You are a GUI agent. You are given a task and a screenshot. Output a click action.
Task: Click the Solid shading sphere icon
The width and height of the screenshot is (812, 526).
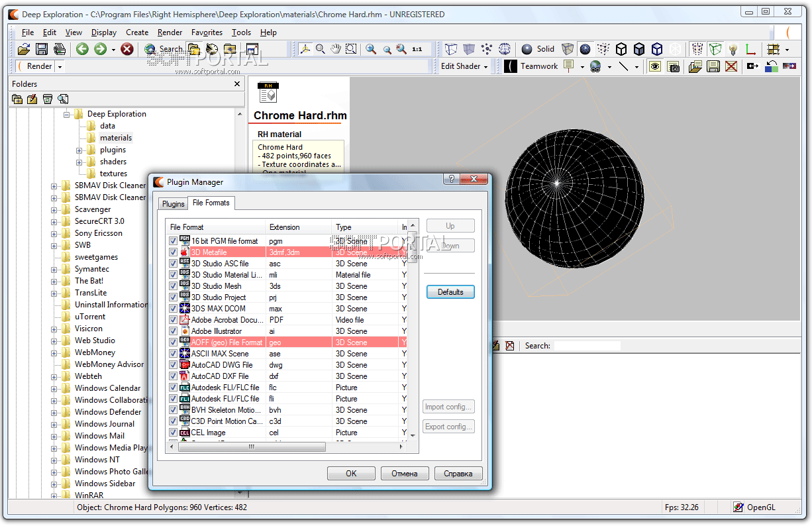(x=527, y=49)
